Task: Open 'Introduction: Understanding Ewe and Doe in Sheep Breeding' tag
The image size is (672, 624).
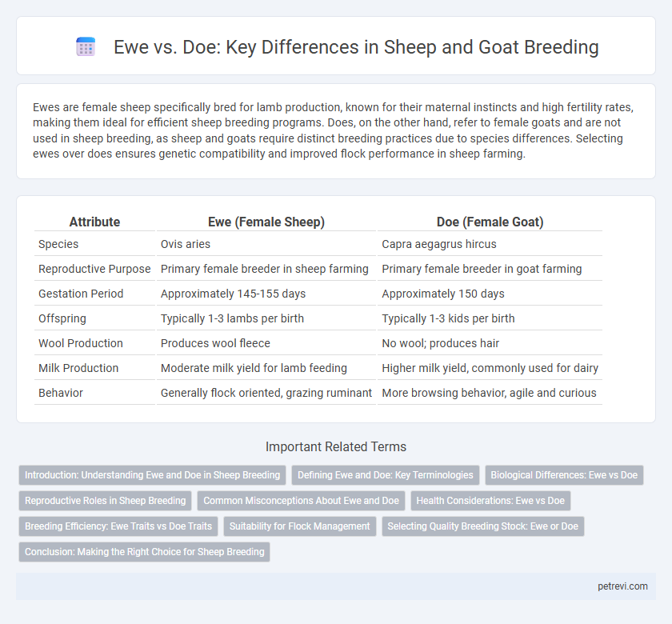Action: pyautogui.click(x=152, y=475)
